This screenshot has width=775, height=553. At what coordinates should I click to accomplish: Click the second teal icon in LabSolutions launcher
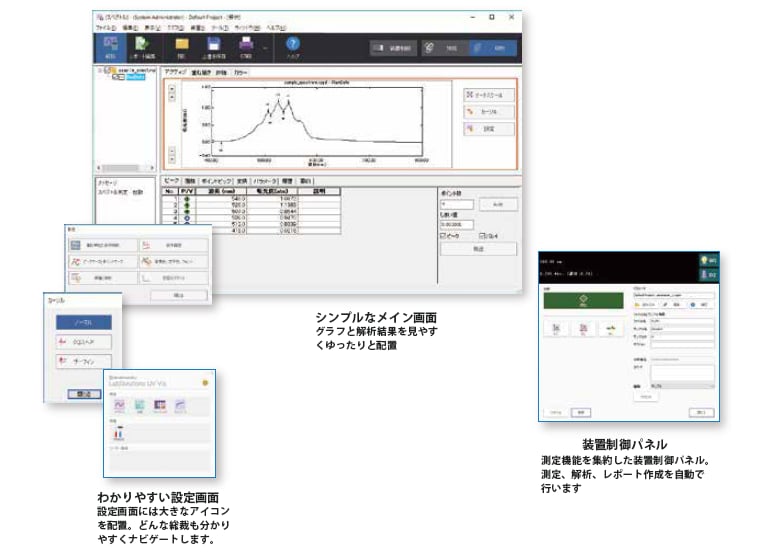140,406
